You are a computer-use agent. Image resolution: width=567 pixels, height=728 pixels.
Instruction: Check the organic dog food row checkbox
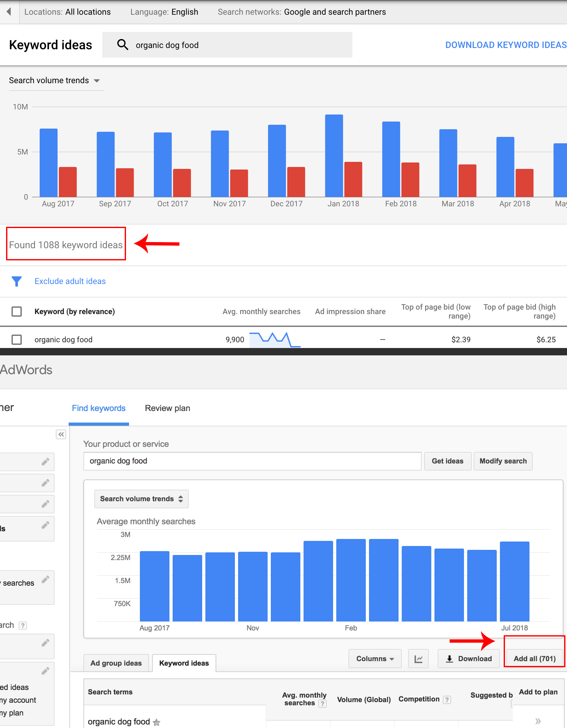[17, 340]
